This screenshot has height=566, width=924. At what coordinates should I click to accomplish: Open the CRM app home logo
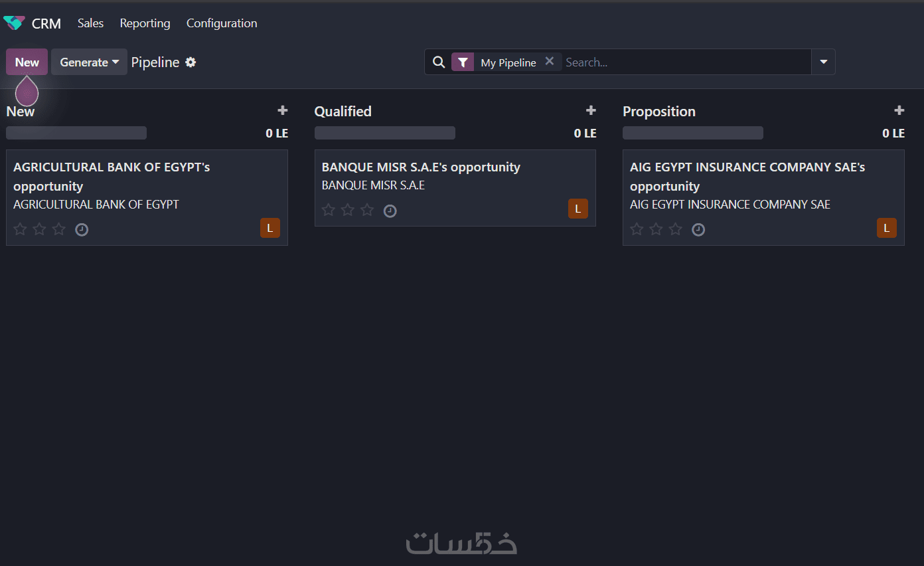(x=14, y=23)
